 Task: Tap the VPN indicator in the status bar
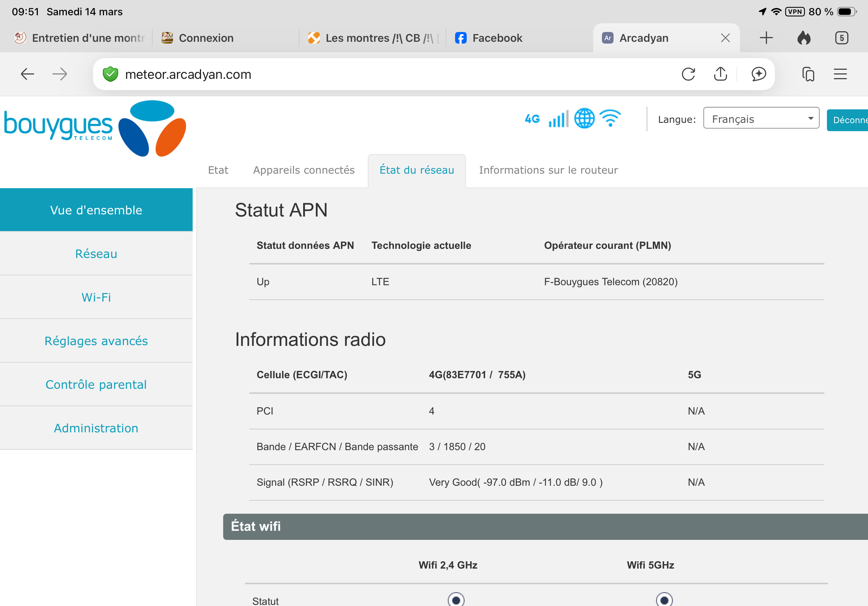(x=795, y=12)
